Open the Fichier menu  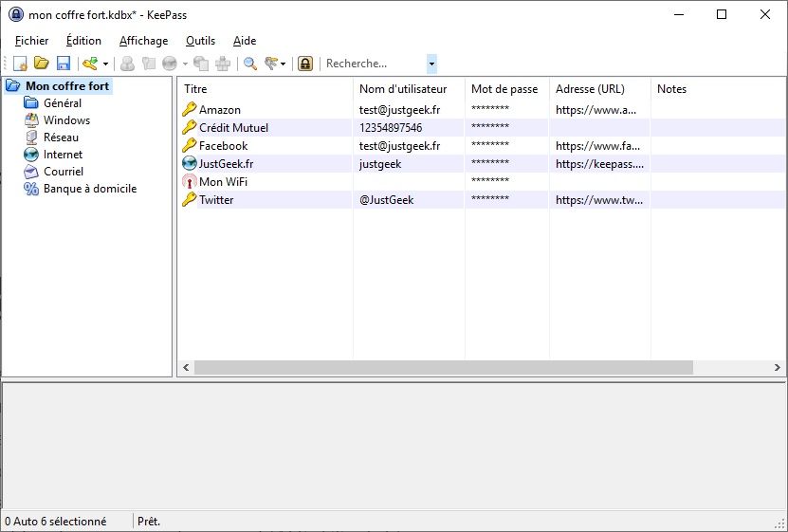tap(31, 41)
